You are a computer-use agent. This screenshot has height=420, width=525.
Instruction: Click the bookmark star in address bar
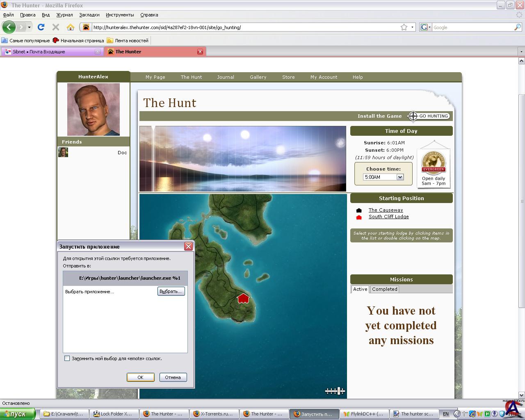404,27
